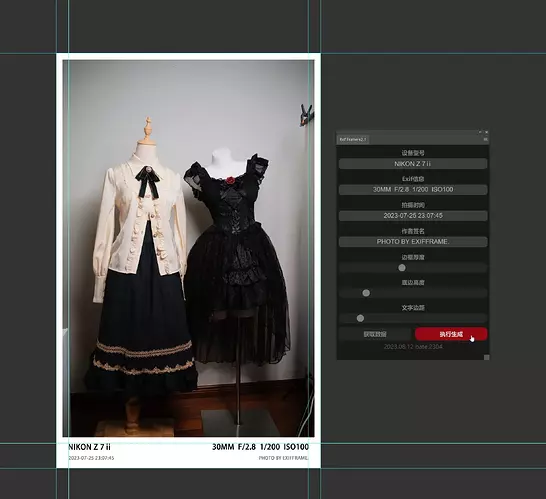
Task: Click the 边框厚度 border thickness slider handle
Action: click(x=402, y=267)
